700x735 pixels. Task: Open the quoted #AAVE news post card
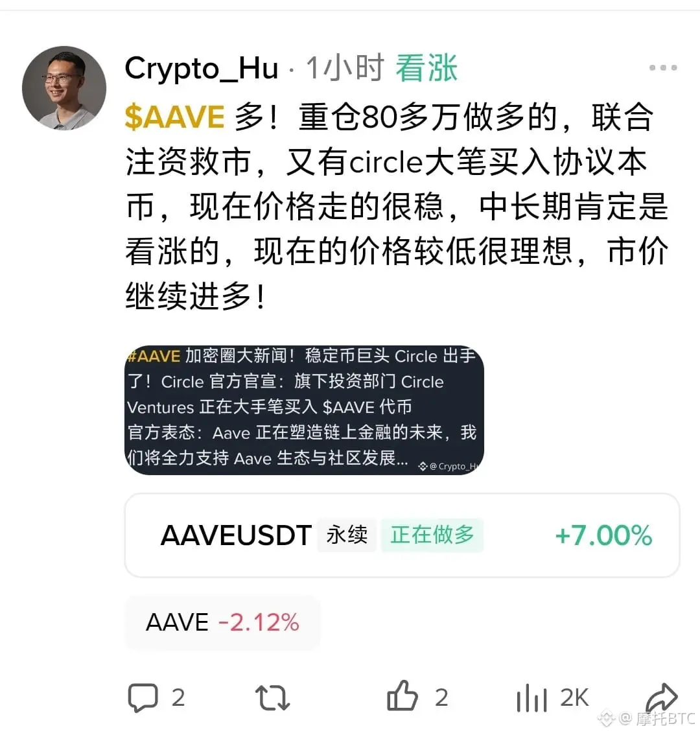(x=304, y=410)
